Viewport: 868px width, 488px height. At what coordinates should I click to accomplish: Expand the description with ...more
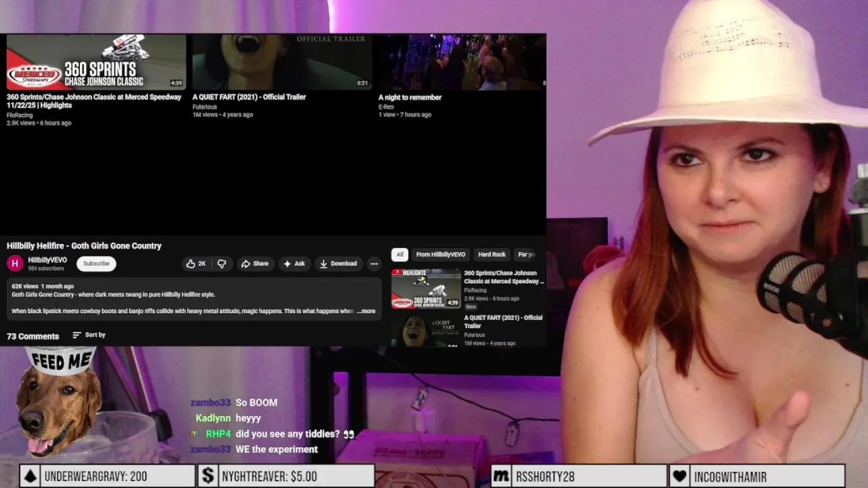click(x=366, y=311)
